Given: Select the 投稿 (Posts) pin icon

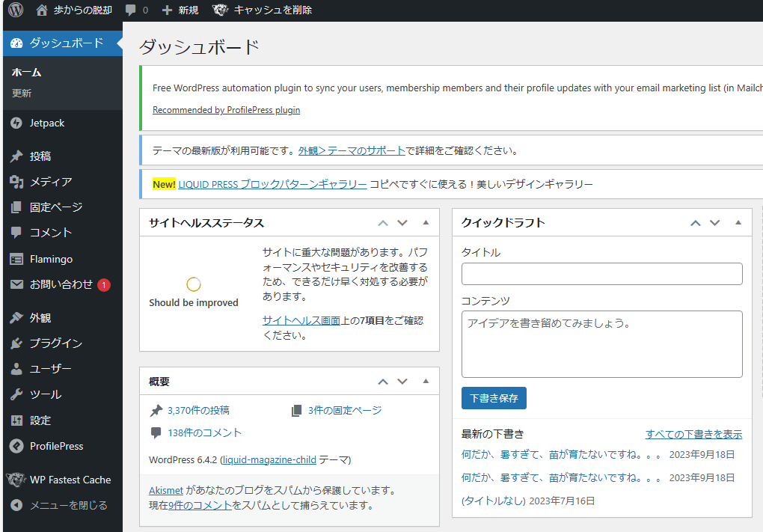Looking at the screenshot, I should click(x=16, y=156).
